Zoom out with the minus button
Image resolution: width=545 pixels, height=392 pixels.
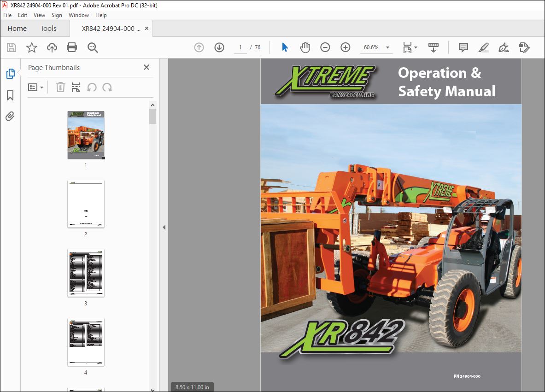[x=325, y=47]
